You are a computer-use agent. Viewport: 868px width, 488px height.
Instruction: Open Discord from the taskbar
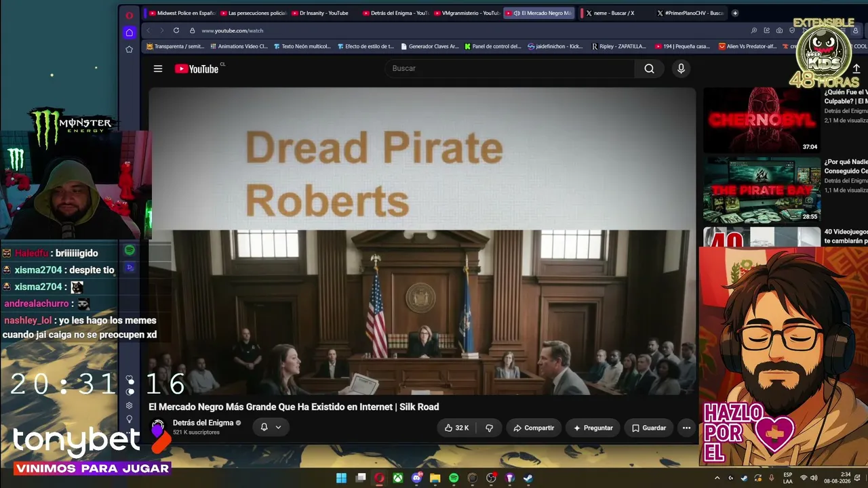tap(417, 478)
